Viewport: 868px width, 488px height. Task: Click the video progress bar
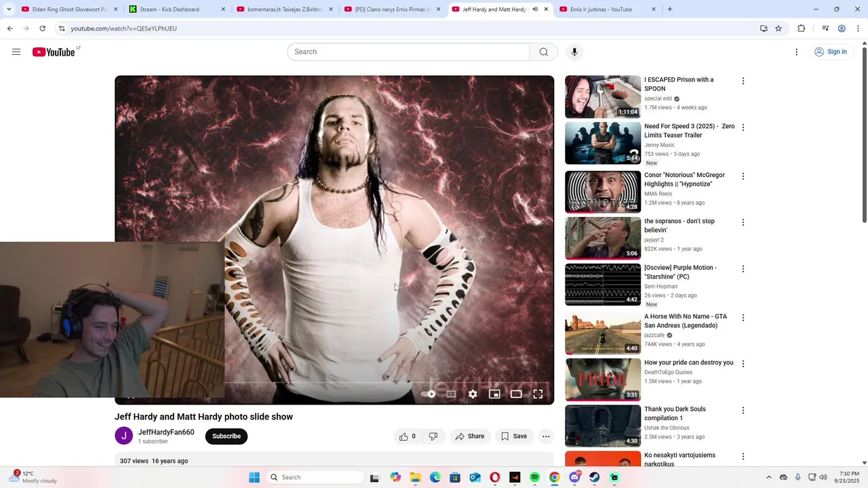[x=334, y=383]
